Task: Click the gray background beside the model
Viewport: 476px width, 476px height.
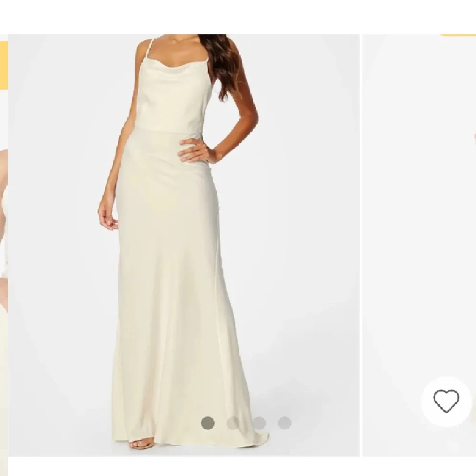Action: point(303,212)
